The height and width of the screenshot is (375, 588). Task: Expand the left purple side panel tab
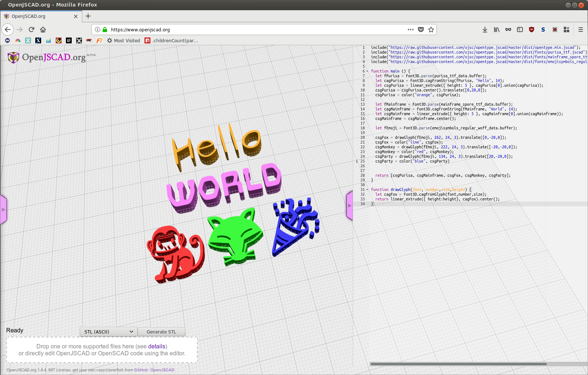[4, 210]
